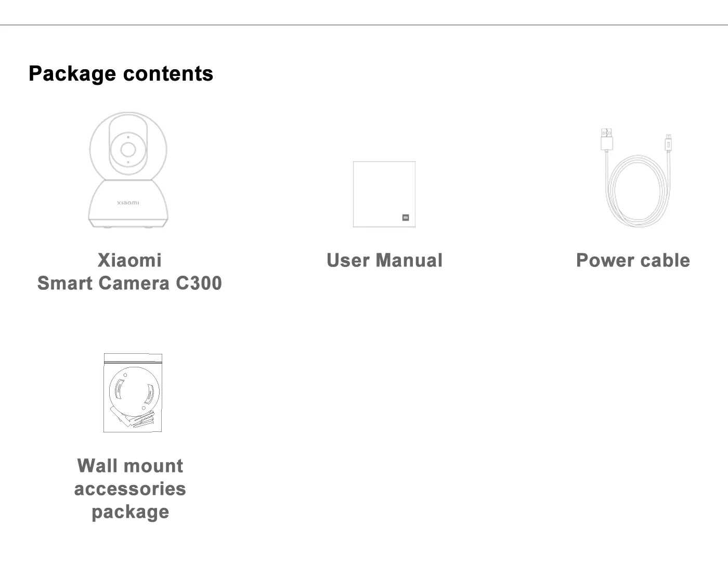This screenshot has height=563, width=728.
Task: Click the word Xiaomi under the camera
Action: (129, 260)
